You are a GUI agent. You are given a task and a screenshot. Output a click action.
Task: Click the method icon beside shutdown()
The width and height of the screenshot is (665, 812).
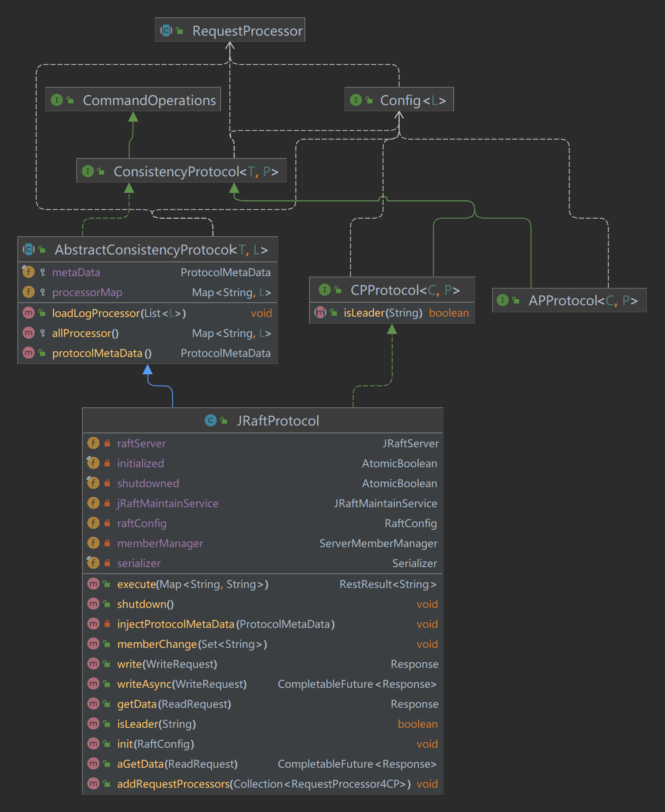pyautogui.click(x=93, y=604)
